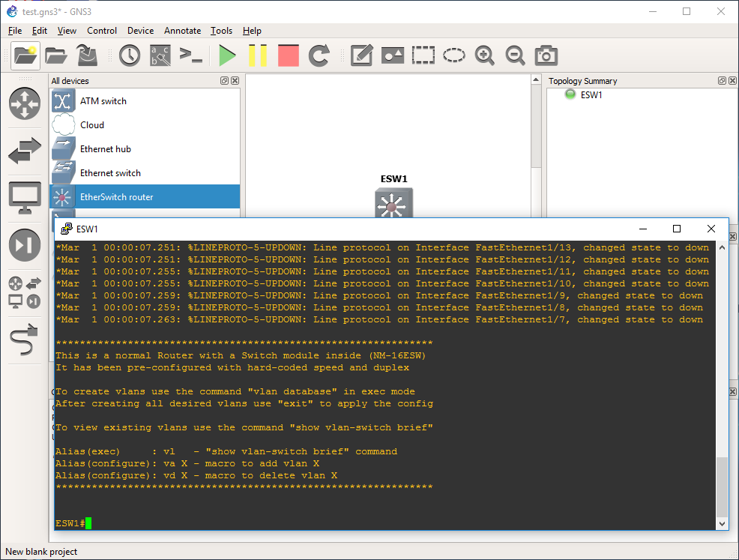Browse security devices sidebar icon
Screen dimensions: 739x560
pyautogui.click(x=25, y=245)
